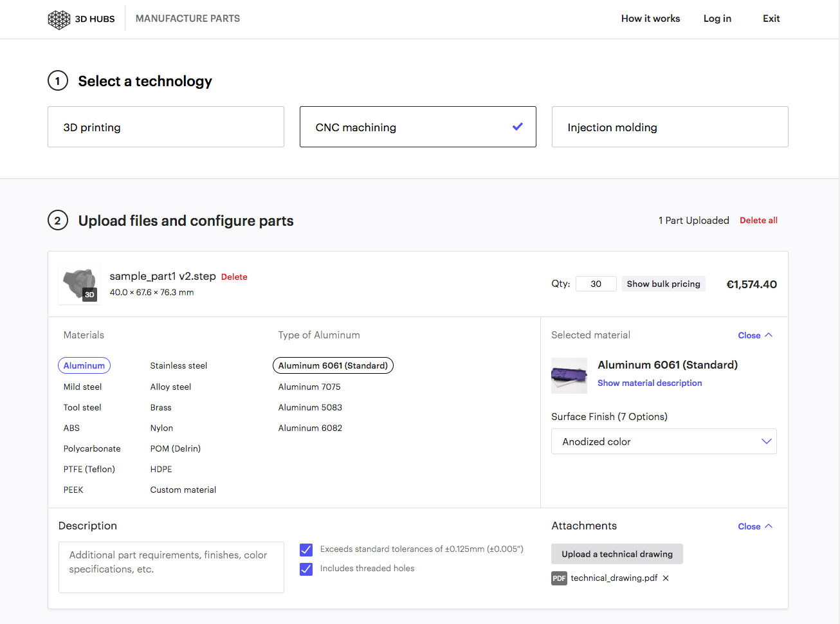The image size is (840, 624).
Task: Click the 3D Hubs logo icon
Action: pos(59,19)
